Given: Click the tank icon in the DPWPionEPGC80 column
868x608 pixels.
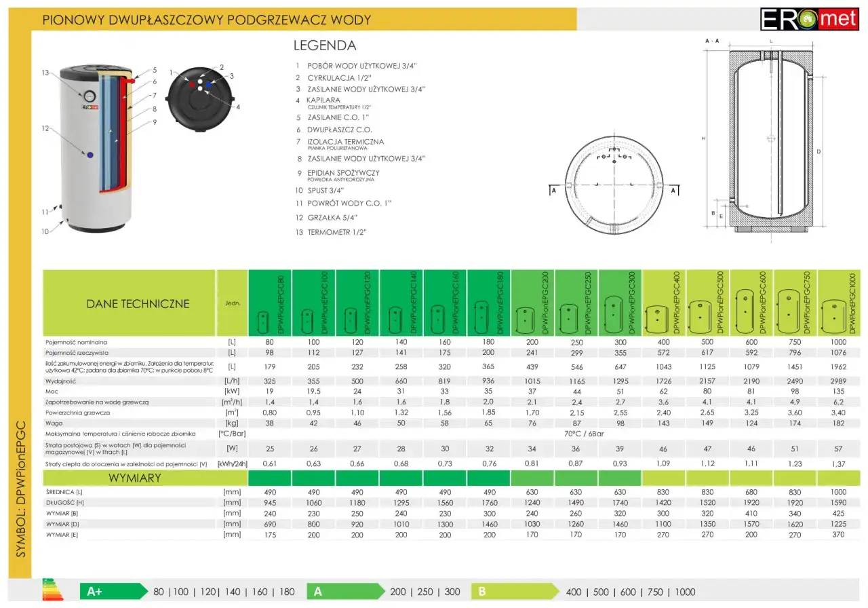Looking at the screenshot, I should (x=262, y=321).
